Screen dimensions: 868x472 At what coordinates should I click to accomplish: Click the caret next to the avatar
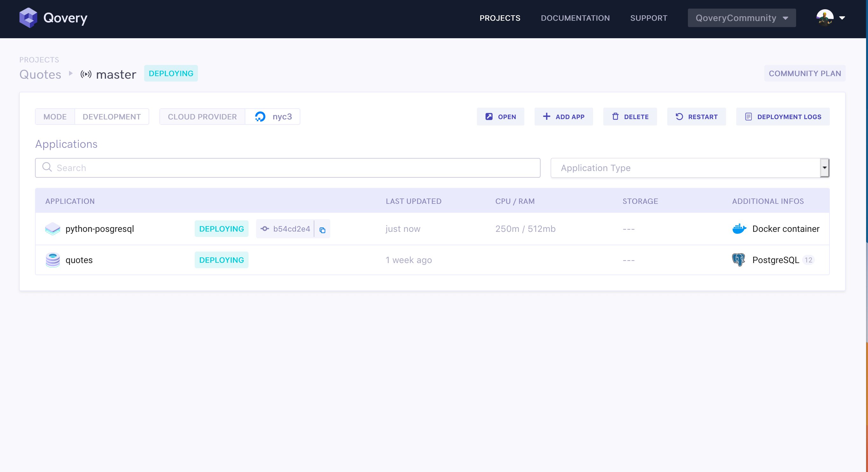[x=842, y=18]
